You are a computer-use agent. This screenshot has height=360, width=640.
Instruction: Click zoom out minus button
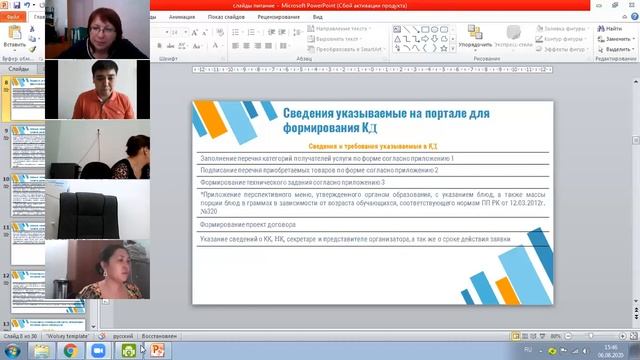[568, 336]
